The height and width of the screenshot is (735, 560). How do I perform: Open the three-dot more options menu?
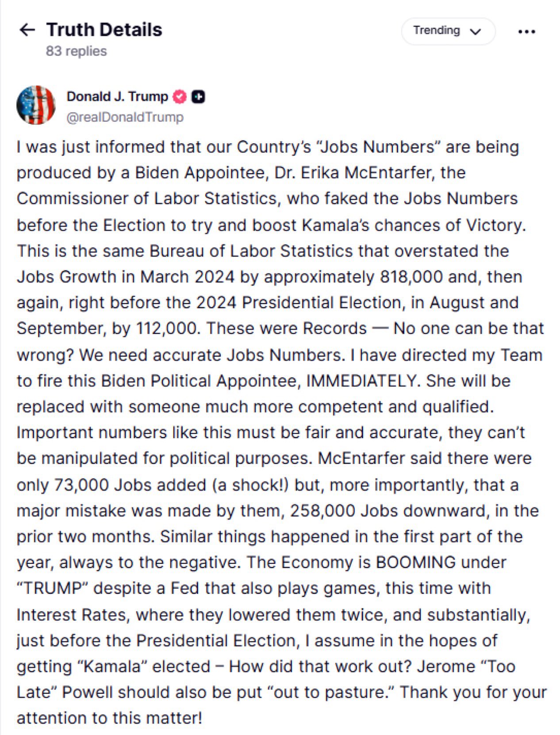click(526, 32)
